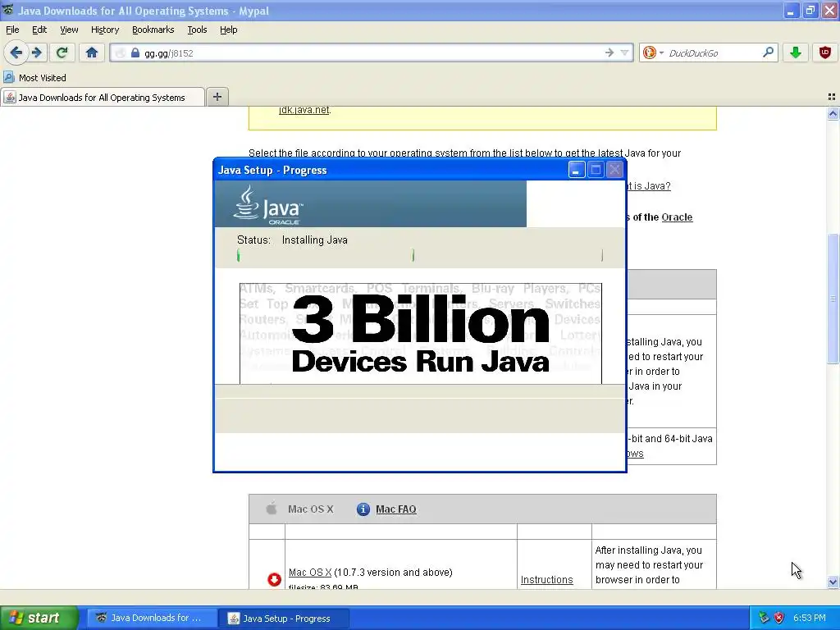Open the Most Visited bookmarks folder
Screen dimensions: 840x630
34,78
